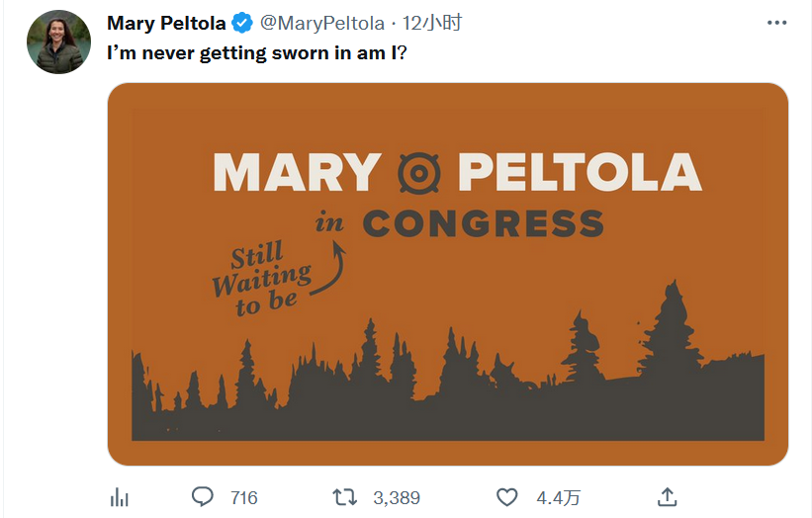Click the reply speech bubble icon
The image size is (812, 518).
pos(203,497)
